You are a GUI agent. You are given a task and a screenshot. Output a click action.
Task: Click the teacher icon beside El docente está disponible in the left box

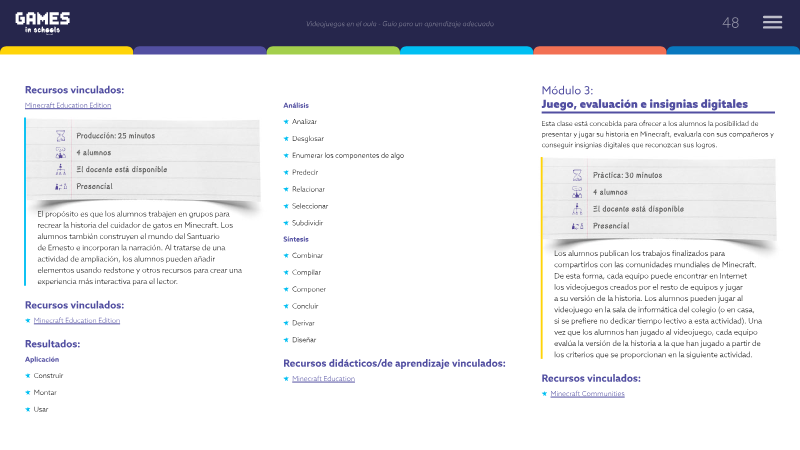pyautogui.click(x=61, y=169)
